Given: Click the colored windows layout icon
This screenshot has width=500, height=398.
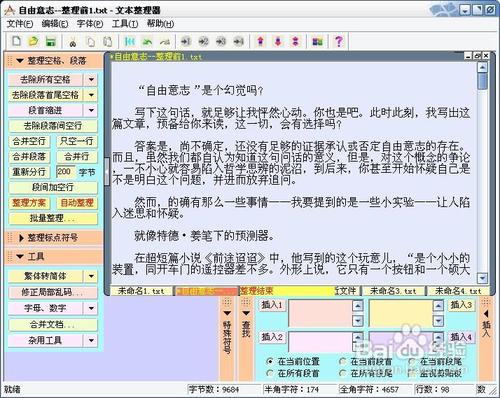Looking at the screenshot, I should click(x=317, y=41).
